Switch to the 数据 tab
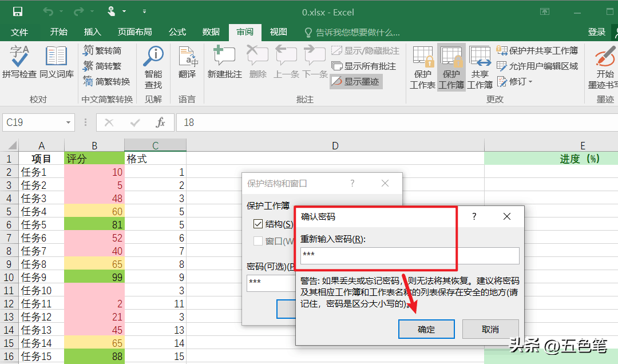Image resolution: width=618 pixels, height=364 pixels. [211, 32]
